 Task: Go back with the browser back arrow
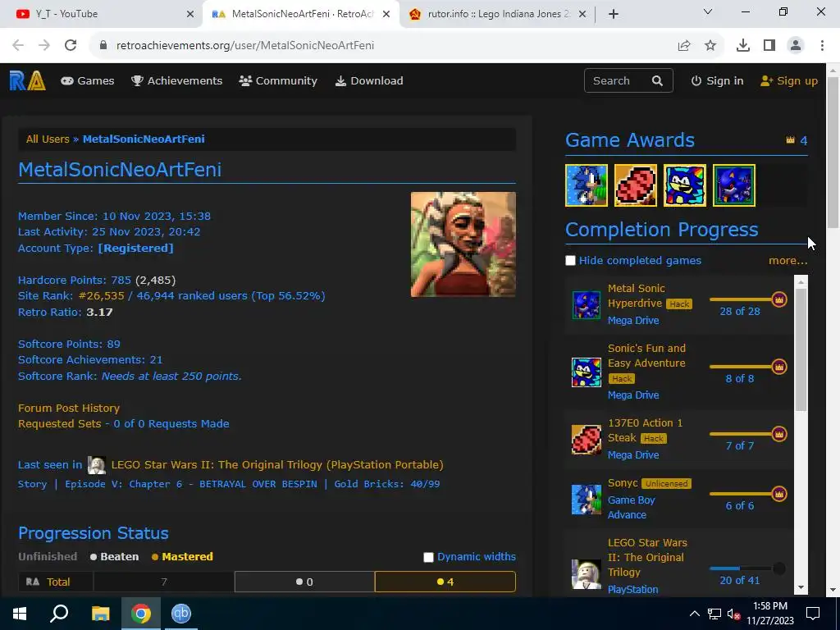pos(18,46)
